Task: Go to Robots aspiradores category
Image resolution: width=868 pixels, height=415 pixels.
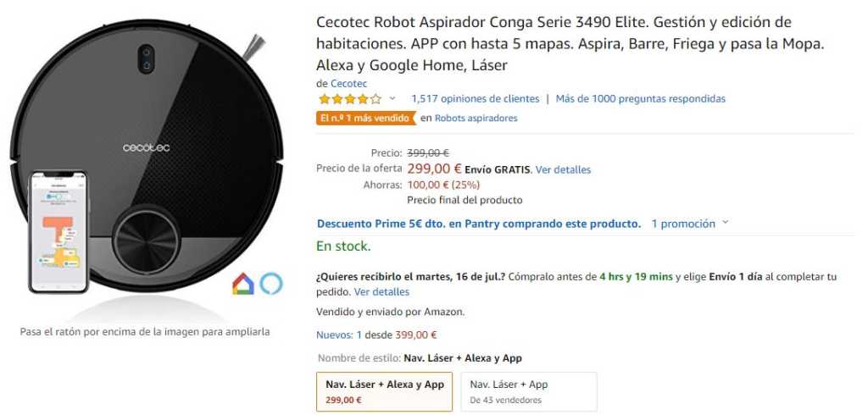Action: point(476,119)
